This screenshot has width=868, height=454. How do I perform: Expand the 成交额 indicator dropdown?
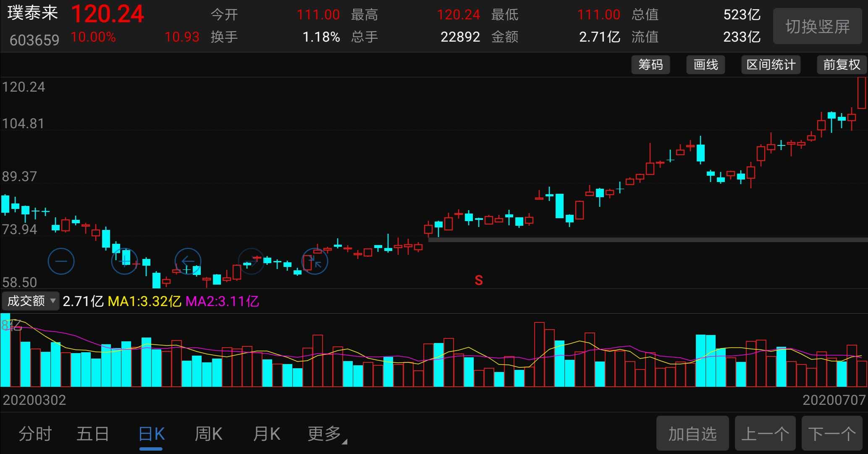pyautogui.click(x=31, y=301)
